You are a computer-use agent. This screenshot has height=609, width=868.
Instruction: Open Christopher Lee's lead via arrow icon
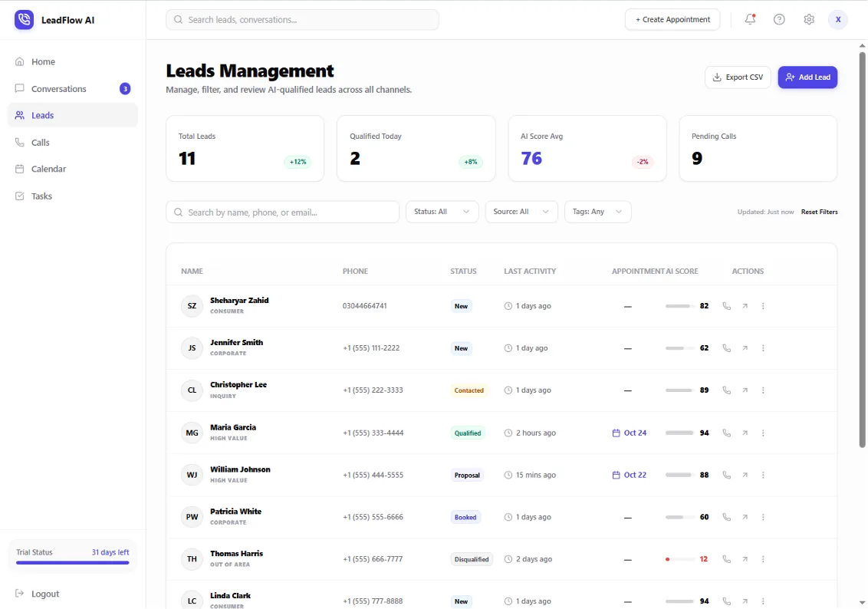click(x=745, y=390)
